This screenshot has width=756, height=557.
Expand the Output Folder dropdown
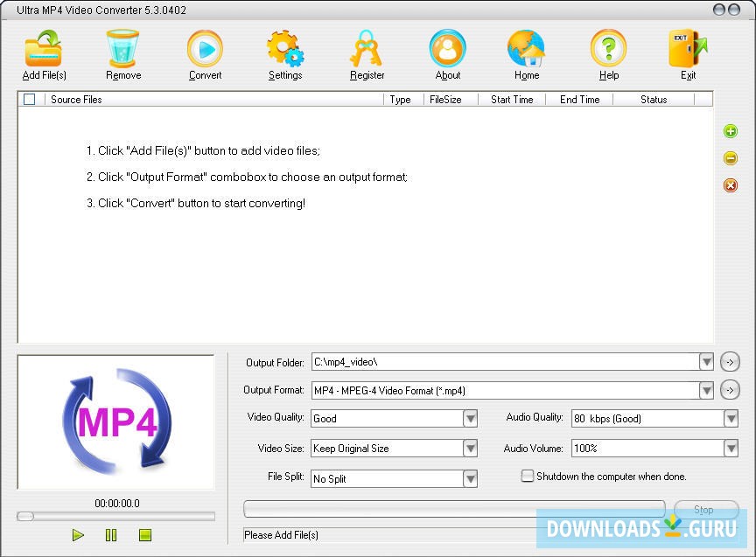pos(706,361)
